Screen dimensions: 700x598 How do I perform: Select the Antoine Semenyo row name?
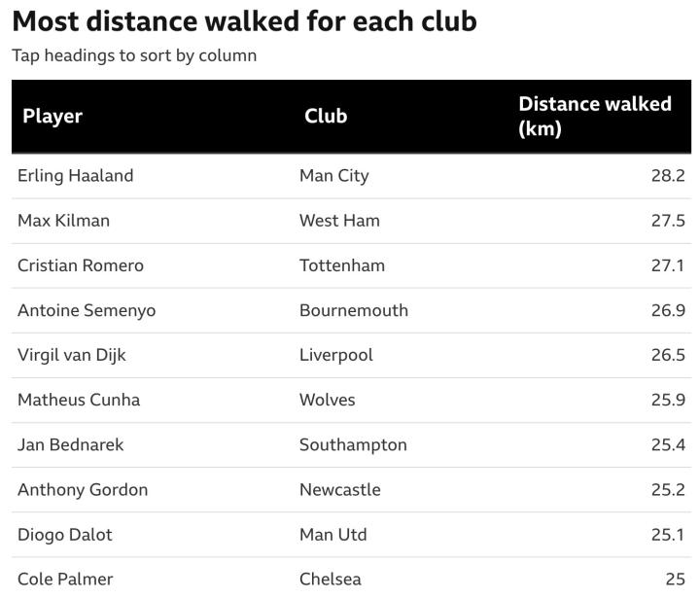pyautogui.click(x=87, y=310)
